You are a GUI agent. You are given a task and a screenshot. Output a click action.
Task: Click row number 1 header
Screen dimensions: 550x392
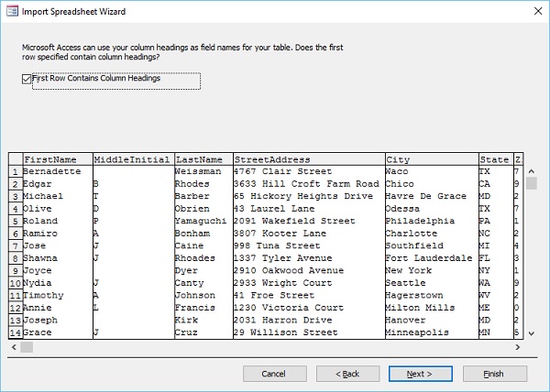[16, 171]
